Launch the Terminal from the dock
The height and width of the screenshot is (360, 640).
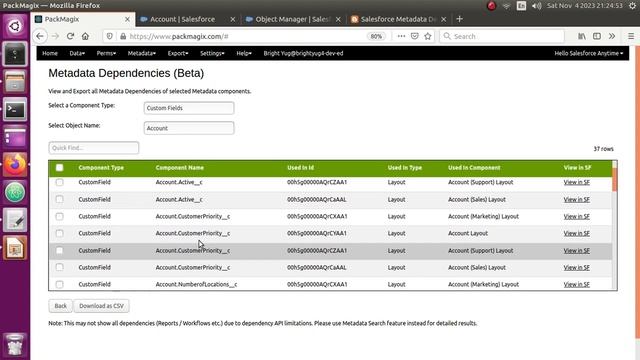[15, 109]
